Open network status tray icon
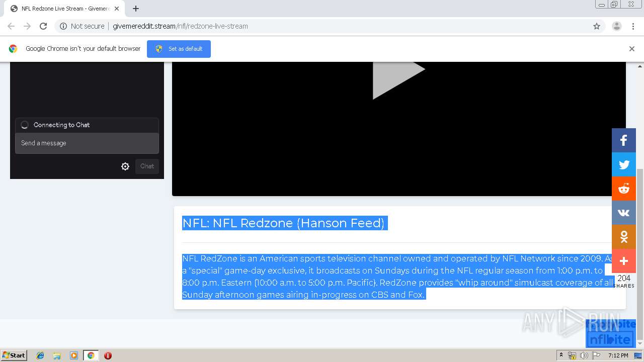644x362 pixels. click(572, 355)
